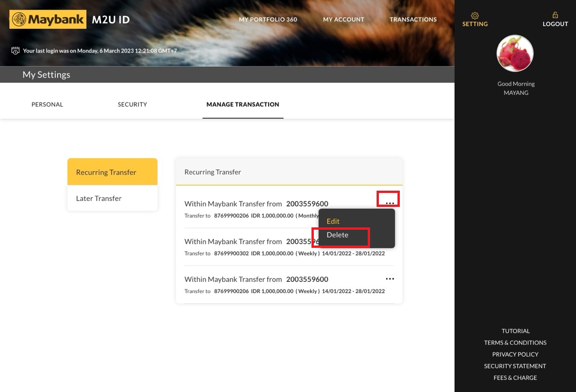Choose Delete from the popup menu
Image resolution: width=576 pixels, height=392 pixels.
coord(338,235)
